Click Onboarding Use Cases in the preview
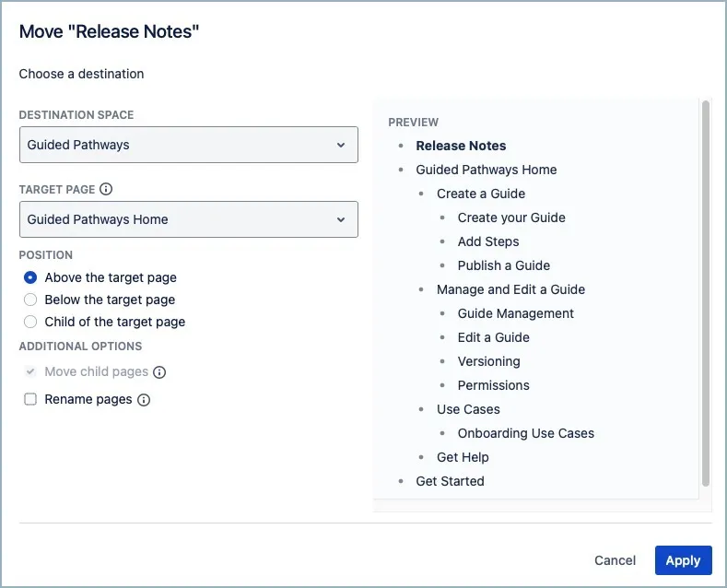This screenshot has height=588, width=727. (x=526, y=433)
